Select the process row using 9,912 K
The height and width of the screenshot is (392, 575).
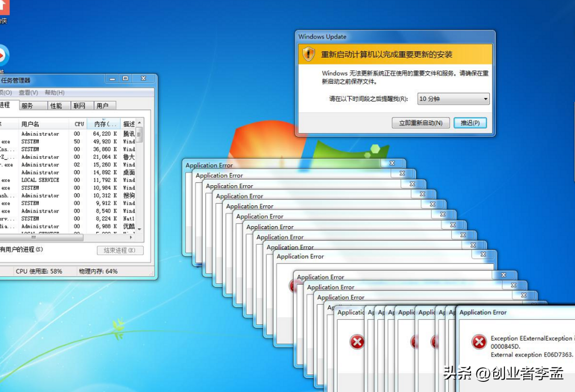[x=68, y=203]
